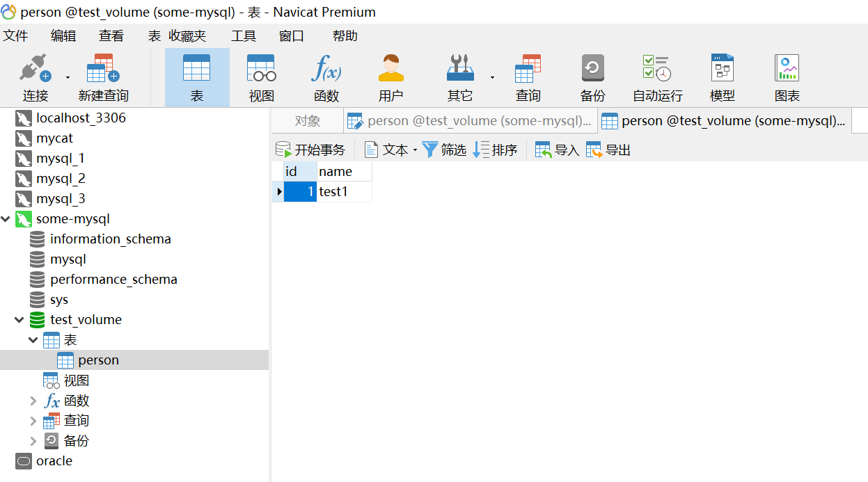Collapse the test_volume database node
Image resolution: width=868 pixels, height=482 pixels.
[x=19, y=320]
